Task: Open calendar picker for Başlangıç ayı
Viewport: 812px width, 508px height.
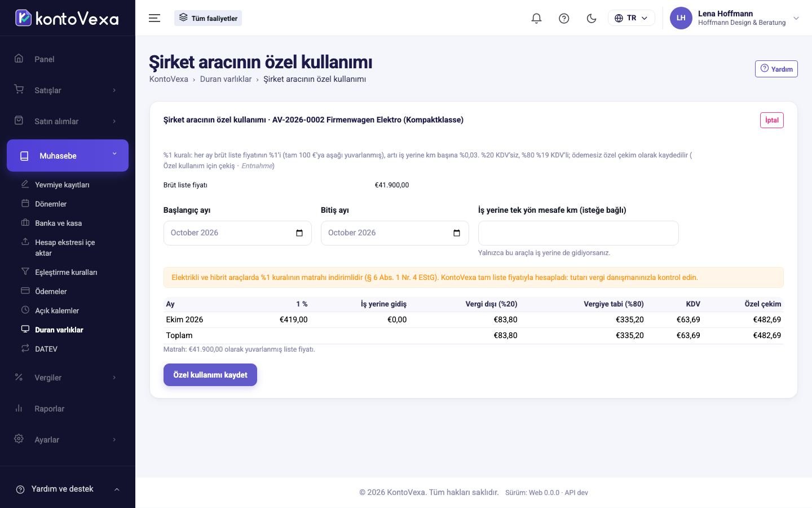Action: pyautogui.click(x=299, y=233)
